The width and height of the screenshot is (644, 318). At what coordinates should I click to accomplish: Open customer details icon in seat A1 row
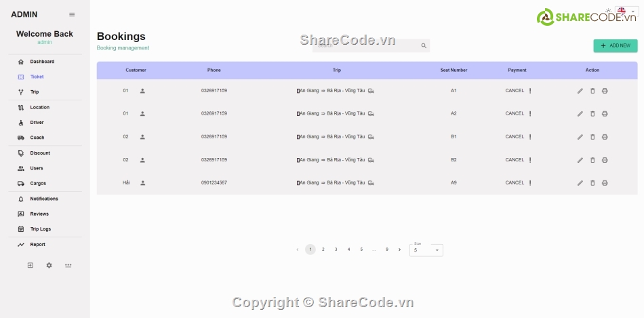click(142, 91)
